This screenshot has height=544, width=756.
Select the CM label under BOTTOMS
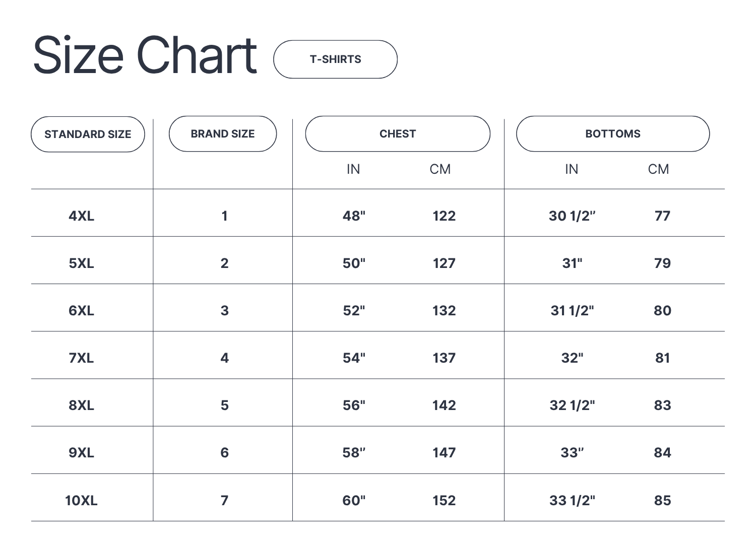(x=658, y=169)
